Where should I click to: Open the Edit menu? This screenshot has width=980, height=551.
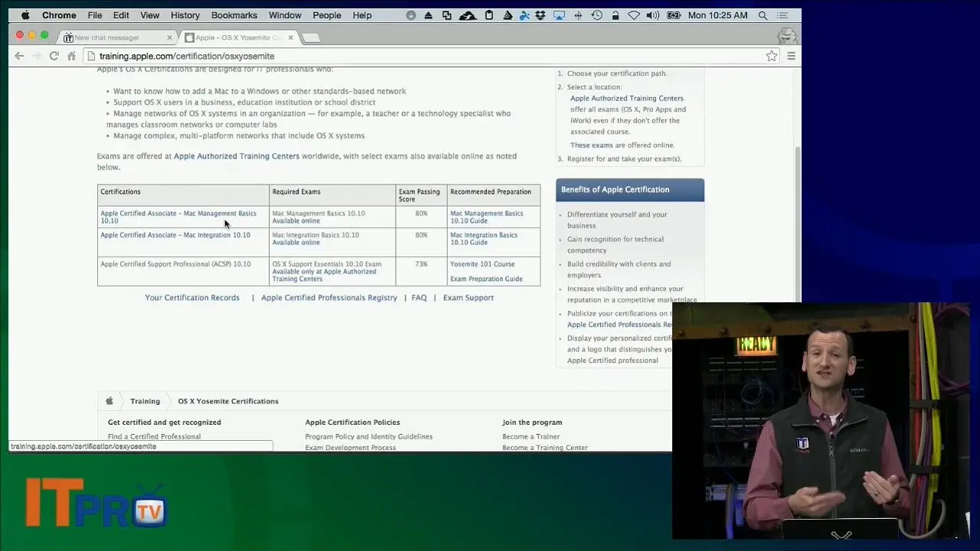[121, 15]
